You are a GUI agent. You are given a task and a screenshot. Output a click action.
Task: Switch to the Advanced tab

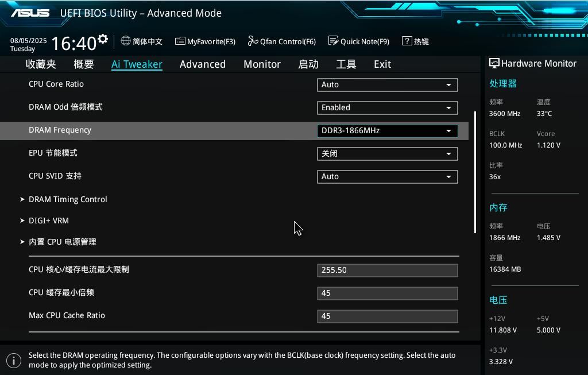(x=202, y=64)
